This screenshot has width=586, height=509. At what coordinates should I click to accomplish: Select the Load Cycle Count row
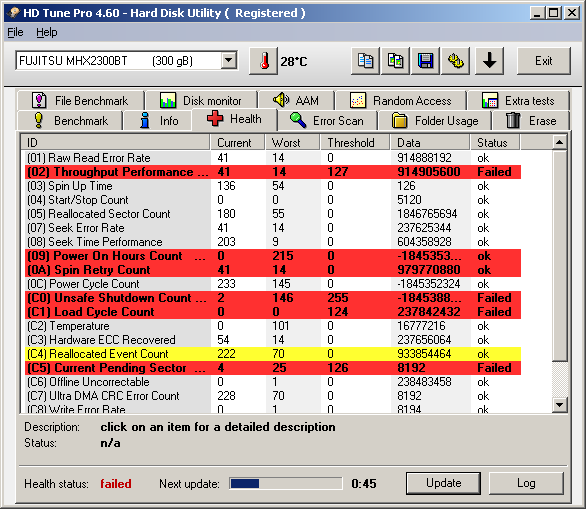272,312
